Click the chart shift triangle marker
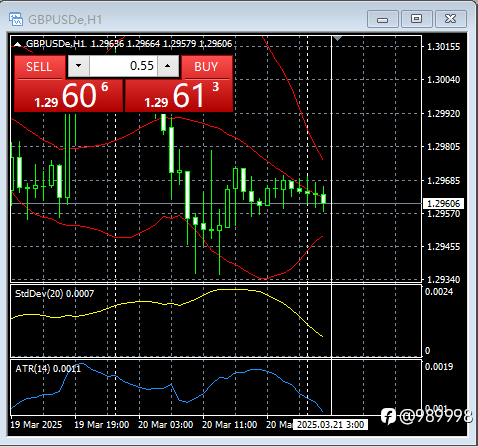This screenshot has width=478, height=447. (337, 38)
